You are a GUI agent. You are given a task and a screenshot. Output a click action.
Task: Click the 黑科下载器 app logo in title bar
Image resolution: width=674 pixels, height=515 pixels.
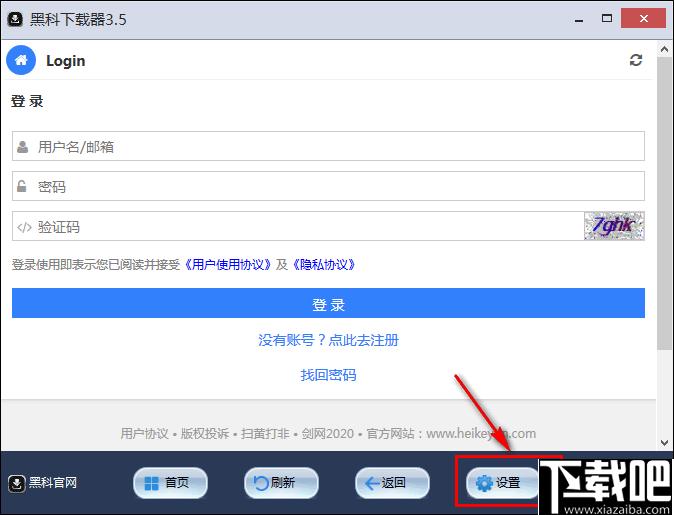point(15,19)
